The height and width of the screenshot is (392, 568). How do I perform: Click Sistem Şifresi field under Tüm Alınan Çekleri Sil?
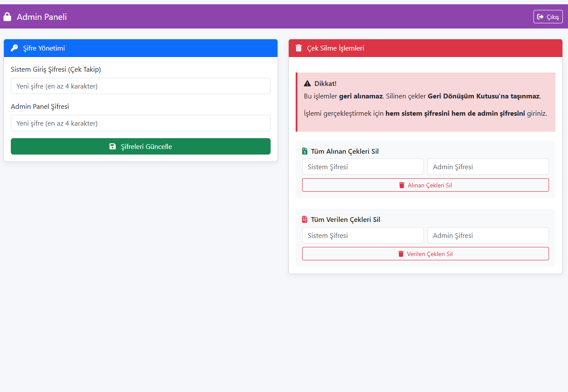click(363, 167)
